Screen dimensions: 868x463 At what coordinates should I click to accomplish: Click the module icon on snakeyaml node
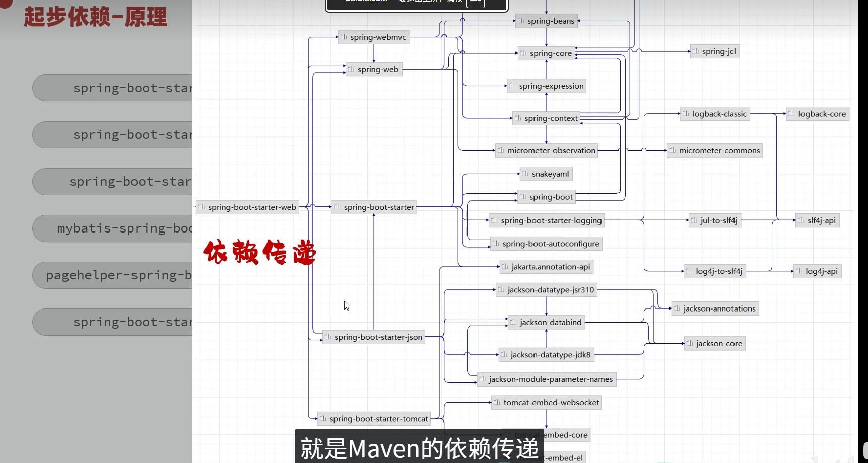[x=525, y=174]
